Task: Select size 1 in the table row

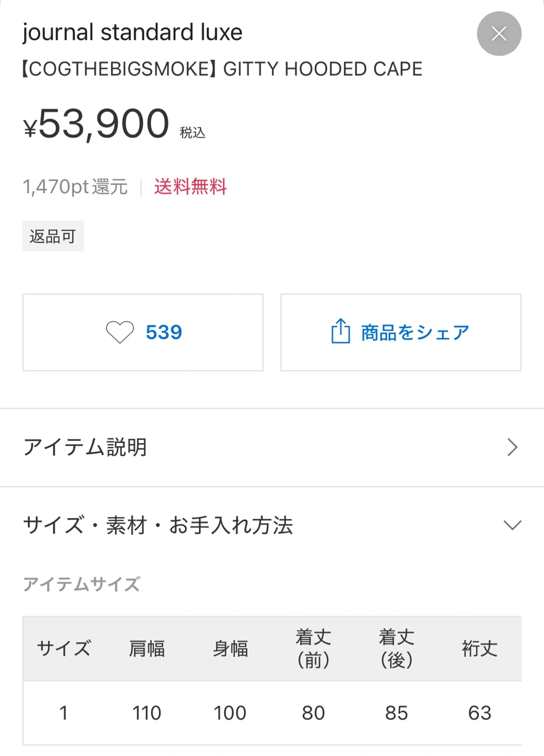Action: (x=63, y=713)
